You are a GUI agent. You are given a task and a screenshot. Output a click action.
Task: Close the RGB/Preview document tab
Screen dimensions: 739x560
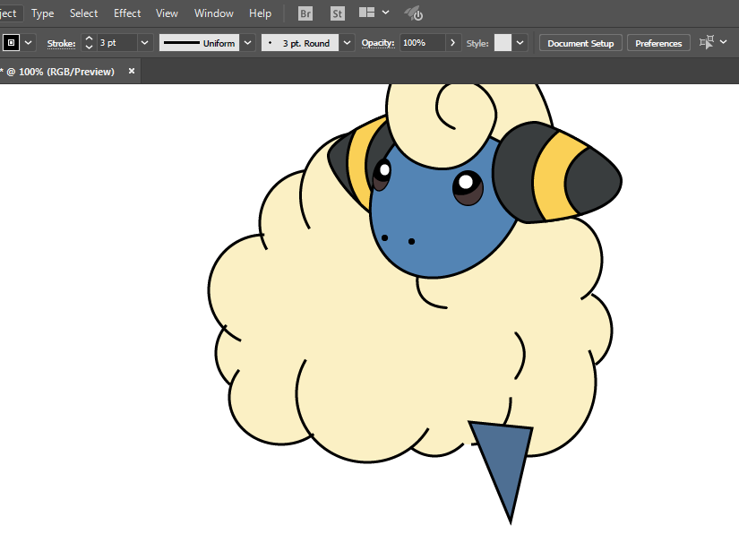coord(132,71)
